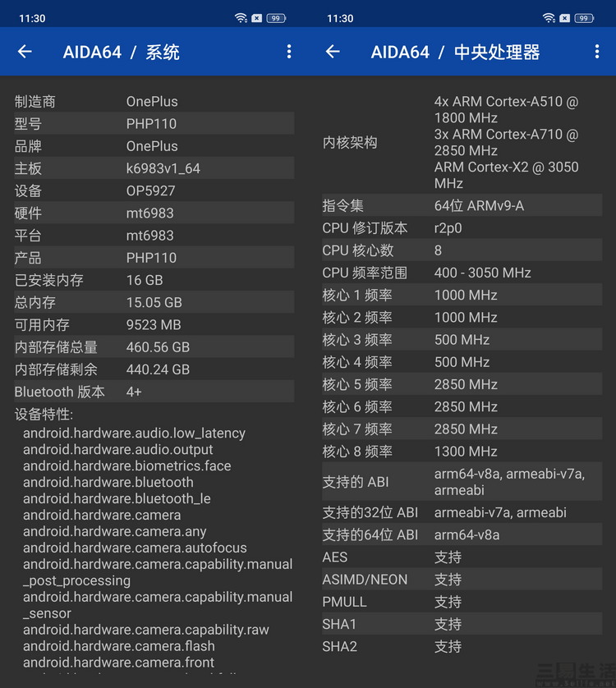Image resolution: width=616 pixels, height=688 pixels.
Task: Tap Wi-Fi status icon on right screen
Action: point(549,18)
